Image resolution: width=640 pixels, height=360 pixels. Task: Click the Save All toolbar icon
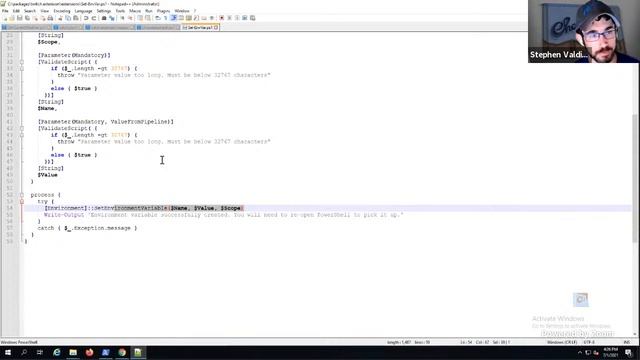coord(27,18)
